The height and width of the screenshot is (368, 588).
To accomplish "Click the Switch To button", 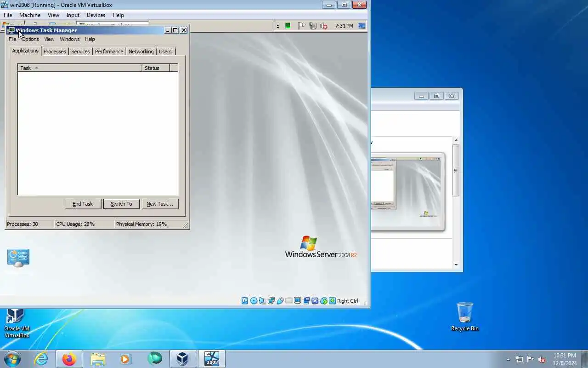I will pyautogui.click(x=121, y=204).
